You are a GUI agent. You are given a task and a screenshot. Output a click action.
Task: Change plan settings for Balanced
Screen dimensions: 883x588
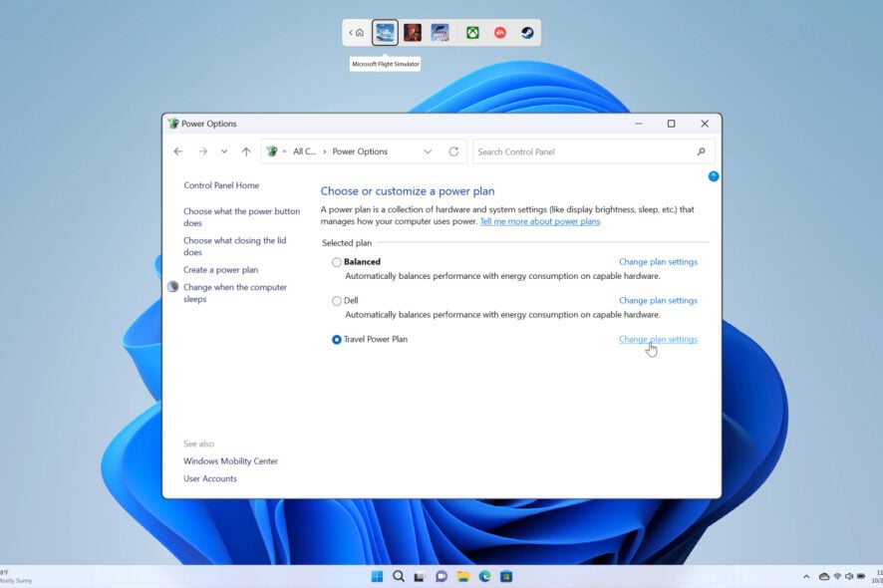tap(658, 262)
